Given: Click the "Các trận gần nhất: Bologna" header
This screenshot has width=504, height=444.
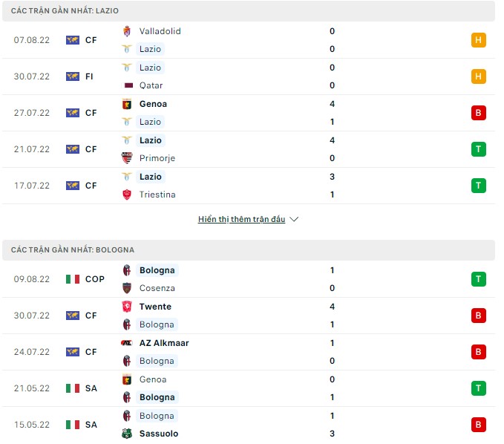Looking at the screenshot, I should pos(73,250).
